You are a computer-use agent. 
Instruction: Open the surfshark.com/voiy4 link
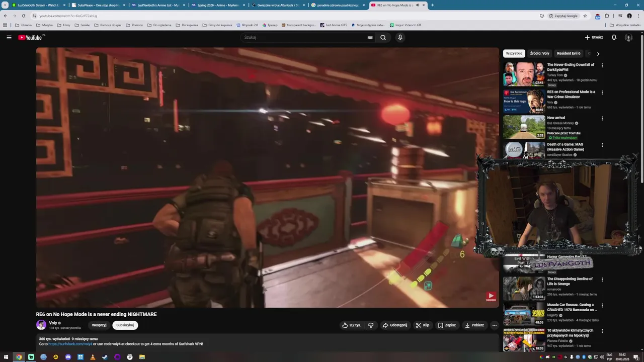(x=70, y=344)
